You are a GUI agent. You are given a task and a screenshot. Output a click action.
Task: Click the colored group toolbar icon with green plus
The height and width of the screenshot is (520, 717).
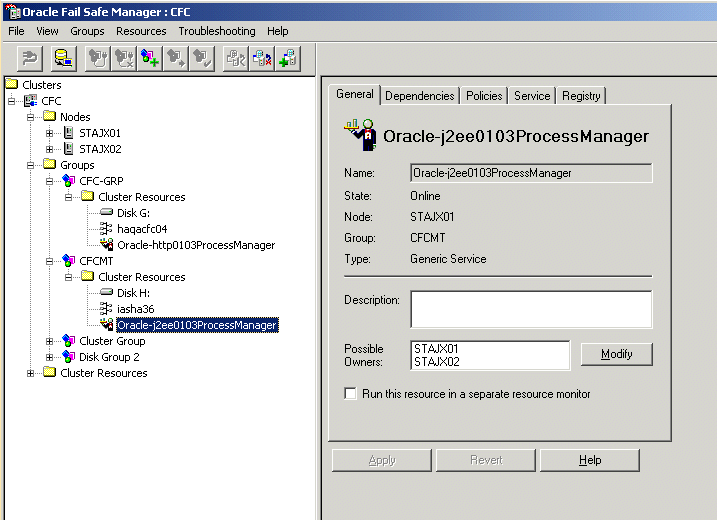click(x=150, y=59)
